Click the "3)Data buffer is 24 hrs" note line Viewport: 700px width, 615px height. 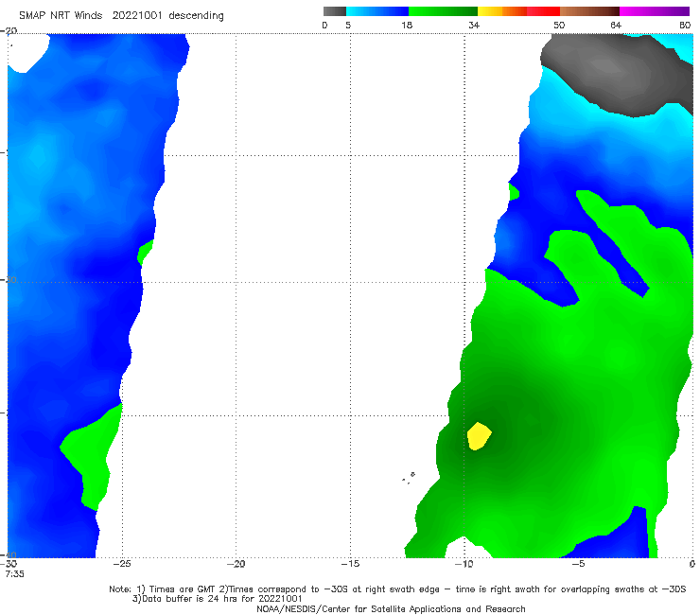coord(218,599)
